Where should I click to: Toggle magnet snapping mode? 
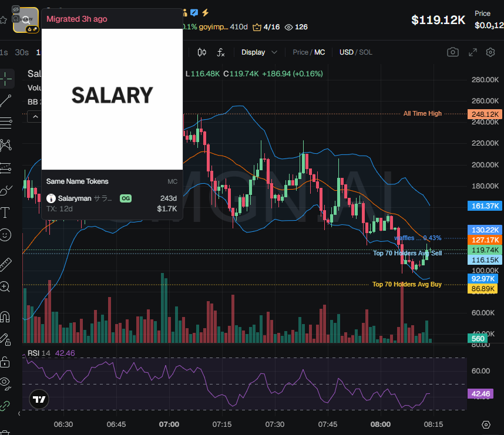(5, 317)
